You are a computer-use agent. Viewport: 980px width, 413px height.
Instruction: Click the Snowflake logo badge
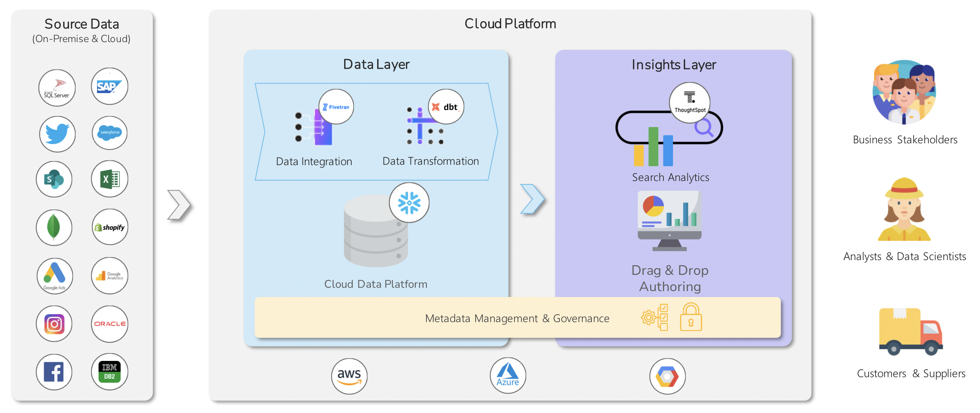tap(409, 203)
